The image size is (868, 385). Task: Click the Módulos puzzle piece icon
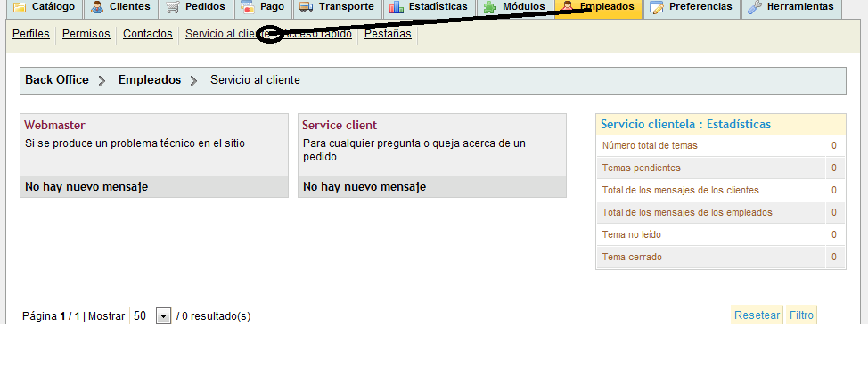click(490, 8)
